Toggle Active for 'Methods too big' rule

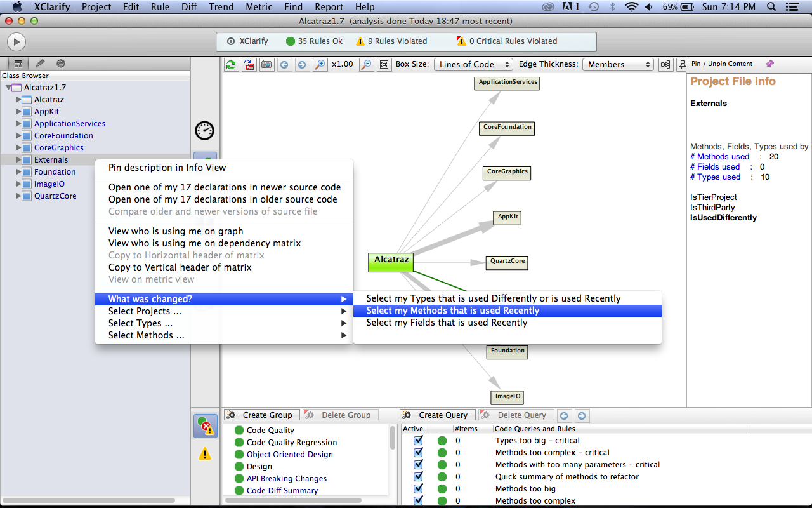click(x=418, y=488)
